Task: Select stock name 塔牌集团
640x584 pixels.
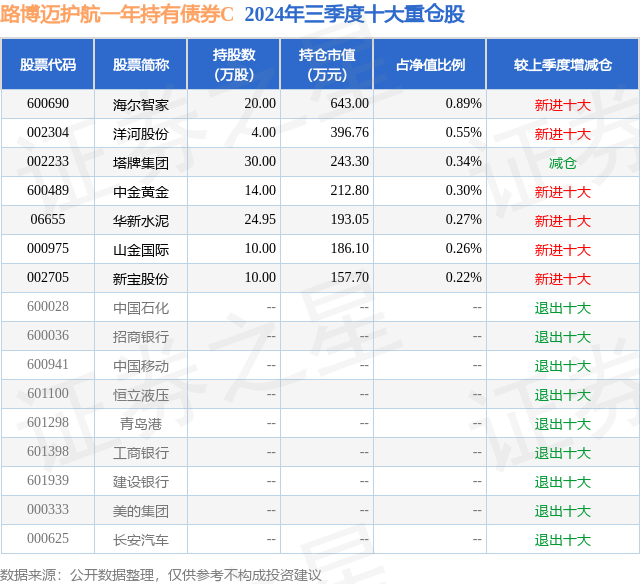Action: [x=141, y=163]
